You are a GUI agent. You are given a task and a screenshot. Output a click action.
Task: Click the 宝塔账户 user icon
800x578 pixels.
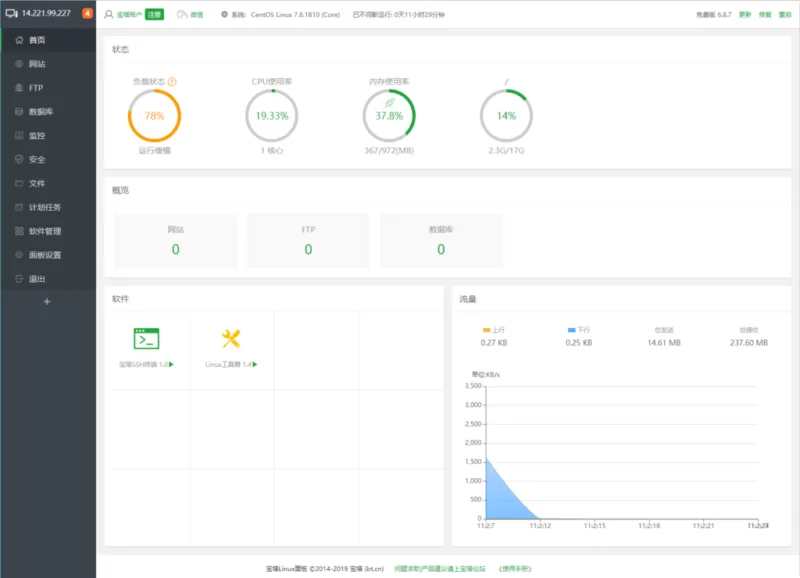tap(109, 14)
